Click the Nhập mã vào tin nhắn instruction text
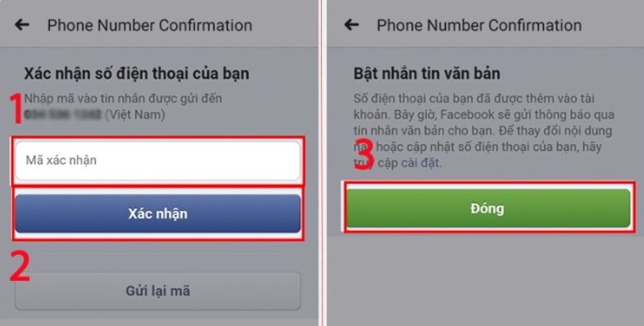 [x=123, y=98]
